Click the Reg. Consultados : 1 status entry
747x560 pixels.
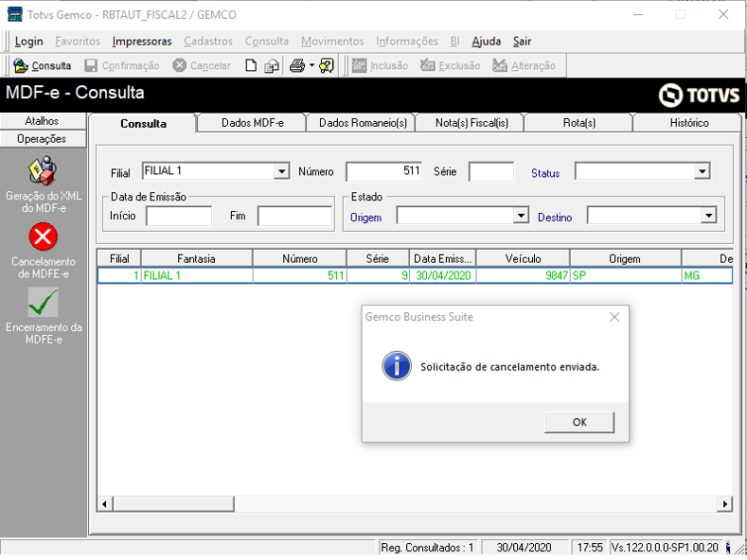tap(427, 548)
